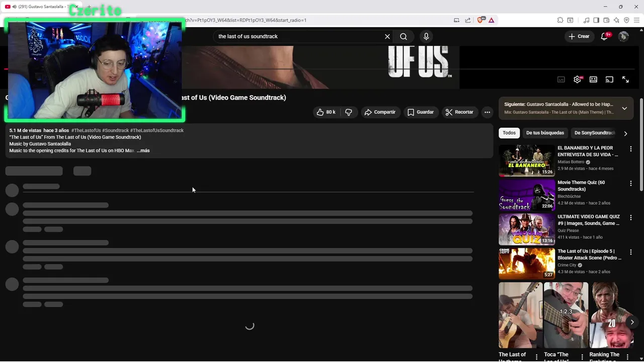The height and width of the screenshot is (362, 644).
Task: Open El Bananero interview video thumbnail
Action: 527,160
